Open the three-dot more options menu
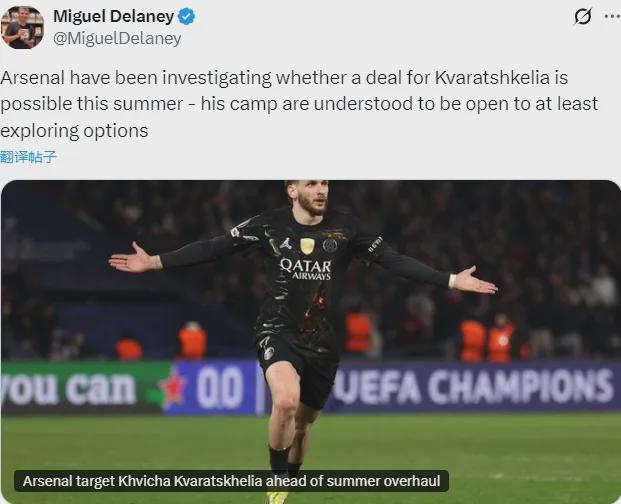Screen dimensions: 621x504 [x=612, y=17]
